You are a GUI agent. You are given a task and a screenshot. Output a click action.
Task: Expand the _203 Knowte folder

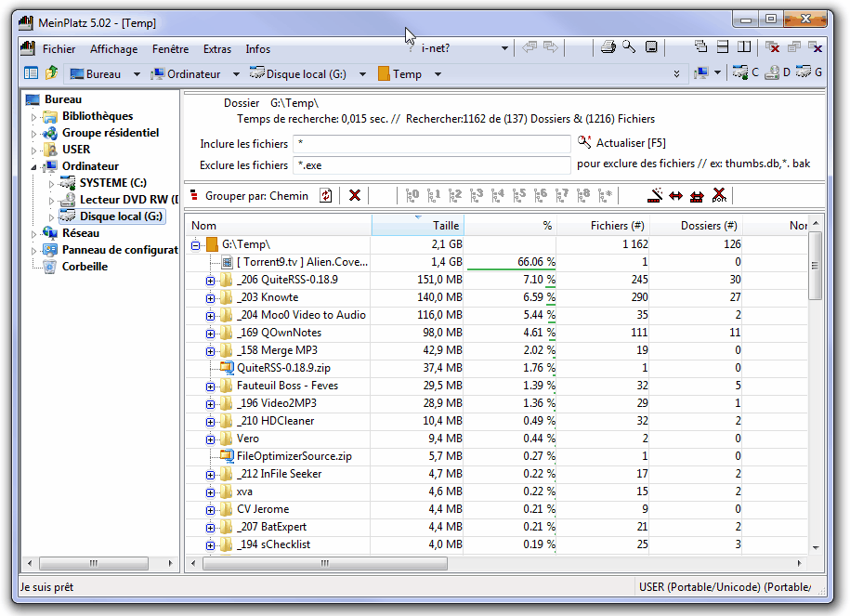coord(210,298)
